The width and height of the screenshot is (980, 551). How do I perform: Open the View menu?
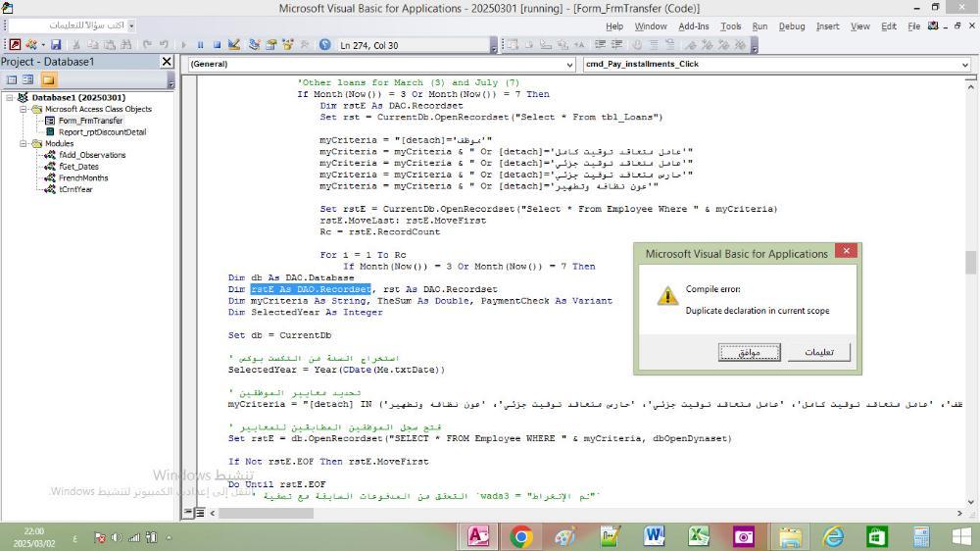(860, 26)
